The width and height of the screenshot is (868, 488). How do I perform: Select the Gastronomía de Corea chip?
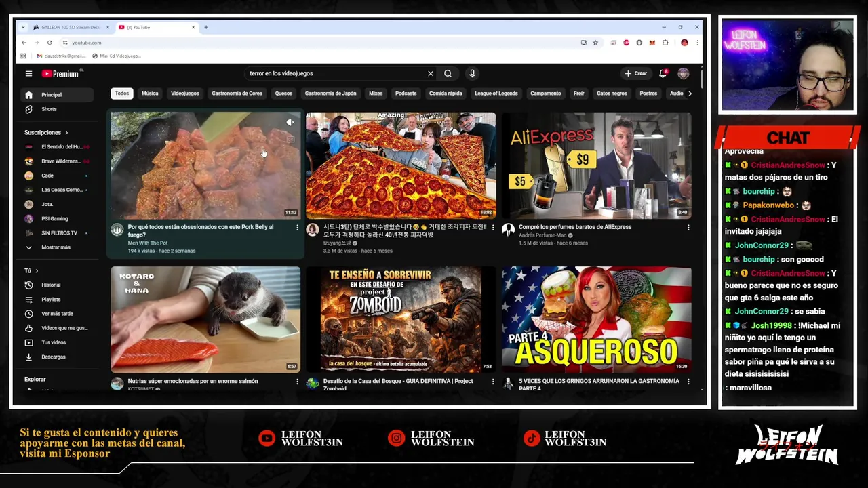237,94
